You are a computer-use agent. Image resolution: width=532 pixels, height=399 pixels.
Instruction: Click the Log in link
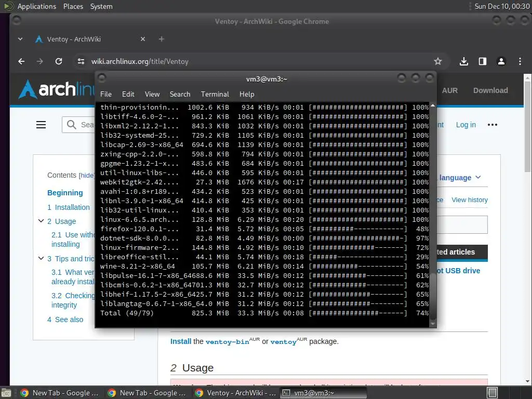point(465,125)
